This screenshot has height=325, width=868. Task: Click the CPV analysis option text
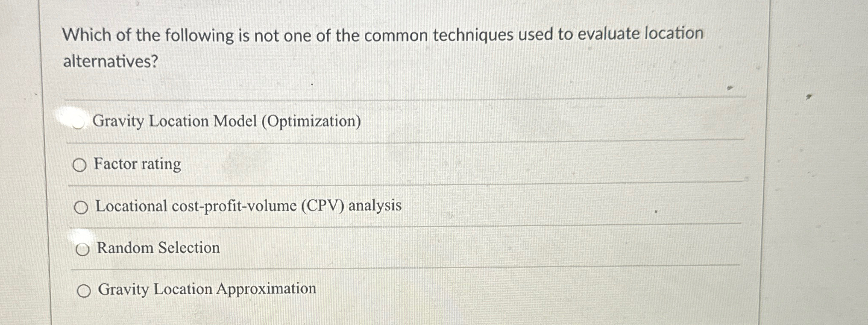(248, 206)
